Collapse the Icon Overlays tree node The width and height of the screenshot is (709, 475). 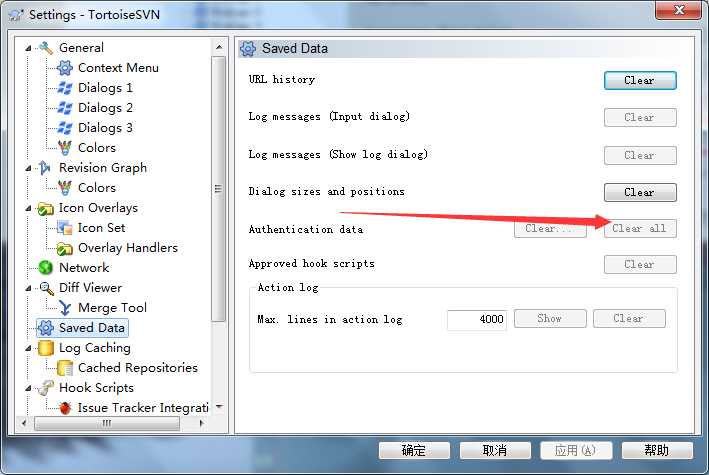(x=28, y=208)
